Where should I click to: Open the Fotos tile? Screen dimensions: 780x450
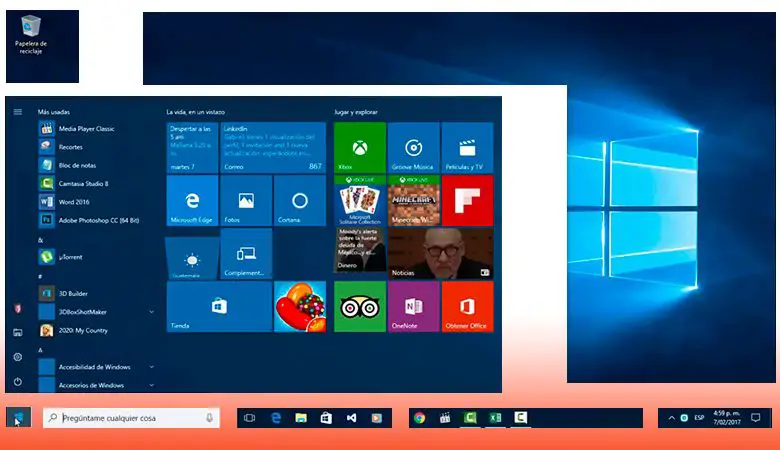coord(246,200)
